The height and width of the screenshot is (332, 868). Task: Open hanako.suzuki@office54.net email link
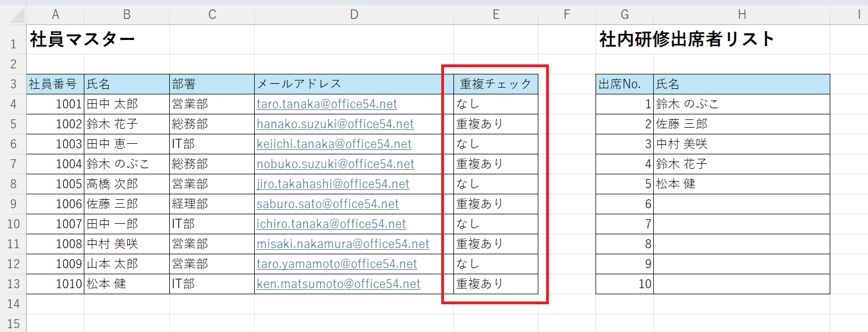point(335,124)
